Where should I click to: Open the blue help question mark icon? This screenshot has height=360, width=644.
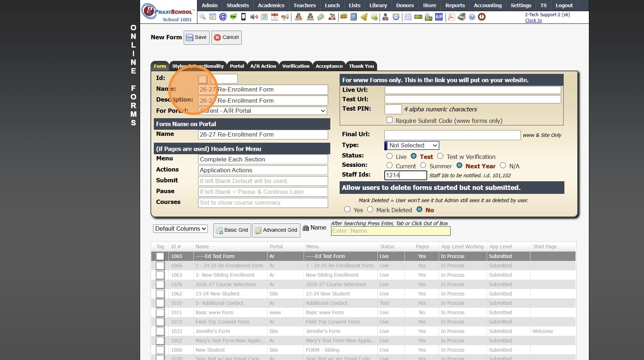click(472, 17)
